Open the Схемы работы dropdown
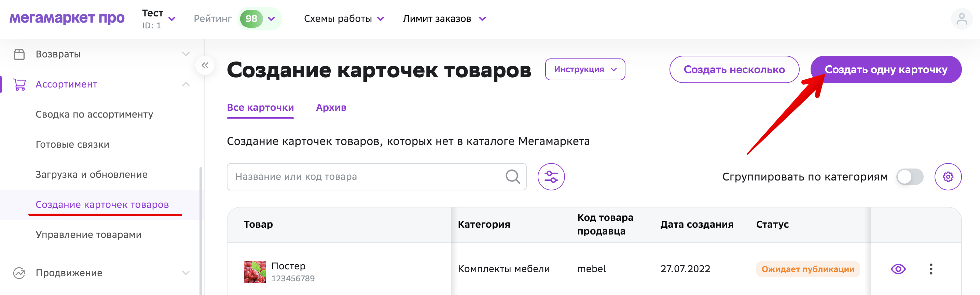 point(344,19)
